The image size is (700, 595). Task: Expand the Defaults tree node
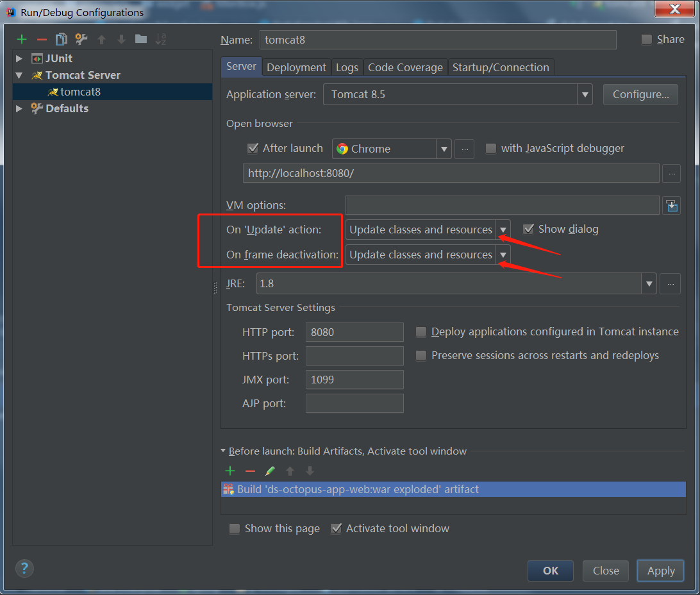pyautogui.click(x=19, y=108)
